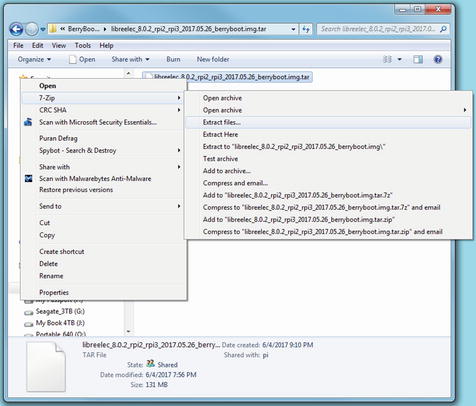
Task: Open the Help menu
Action: [x=106, y=45]
